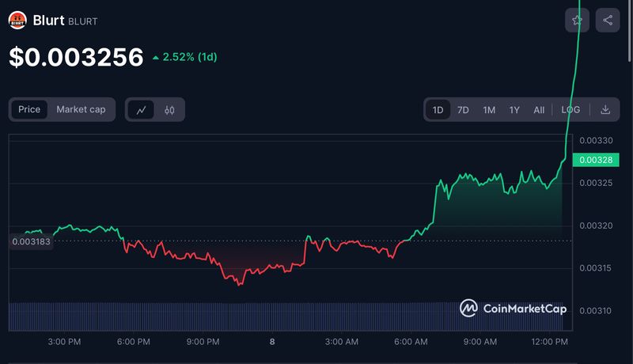Switch to candlestick chart icon
633x364 pixels.
[169, 110]
